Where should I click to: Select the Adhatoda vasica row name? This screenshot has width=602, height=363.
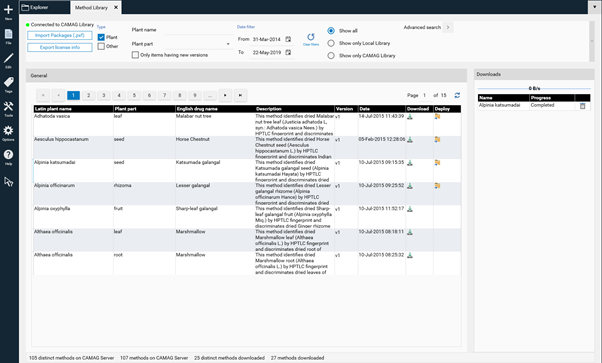(x=52, y=116)
